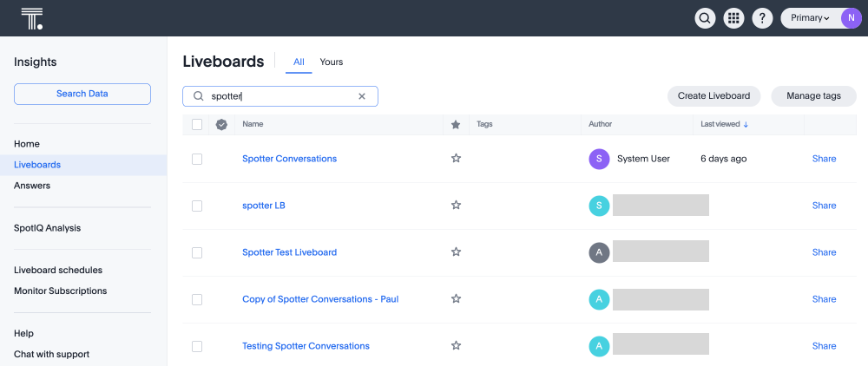This screenshot has height=366, width=868.
Task: Sort by Last viewed column arrow
Action: click(746, 125)
